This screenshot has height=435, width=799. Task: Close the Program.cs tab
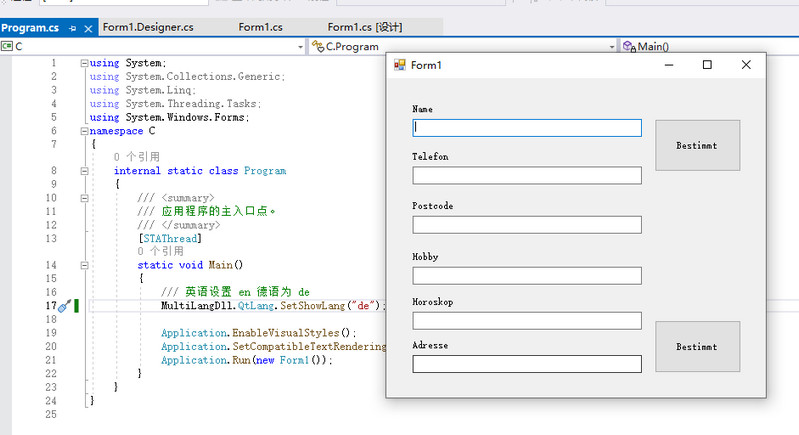(x=88, y=29)
